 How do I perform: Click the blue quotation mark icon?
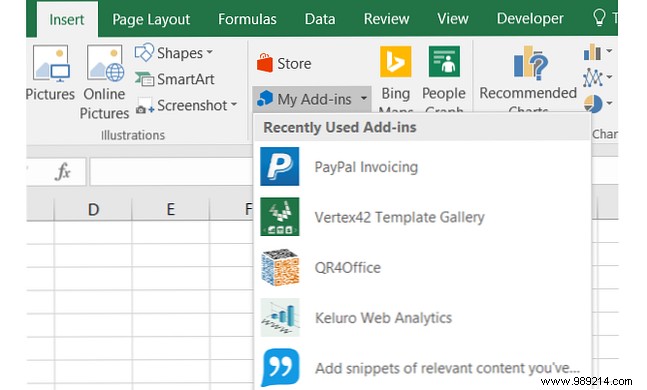coord(280,367)
